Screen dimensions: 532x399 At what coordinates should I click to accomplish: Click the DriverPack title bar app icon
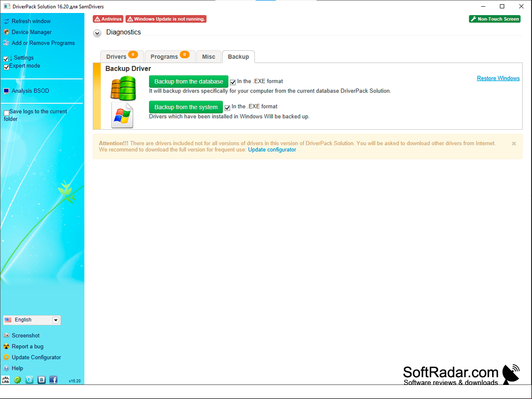tap(7, 6)
